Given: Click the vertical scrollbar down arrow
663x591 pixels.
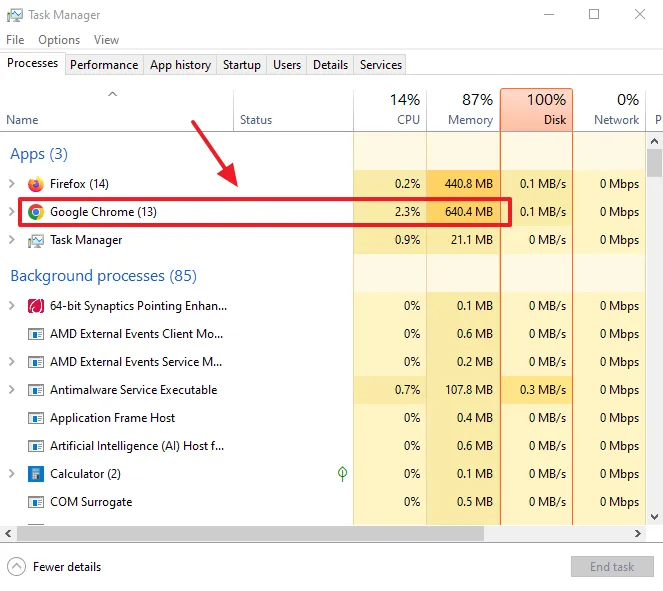Looking at the screenshot, I should click(x=654, y=516).
